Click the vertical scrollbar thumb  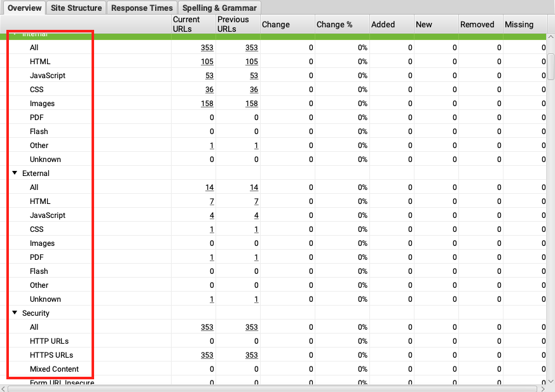550,67
